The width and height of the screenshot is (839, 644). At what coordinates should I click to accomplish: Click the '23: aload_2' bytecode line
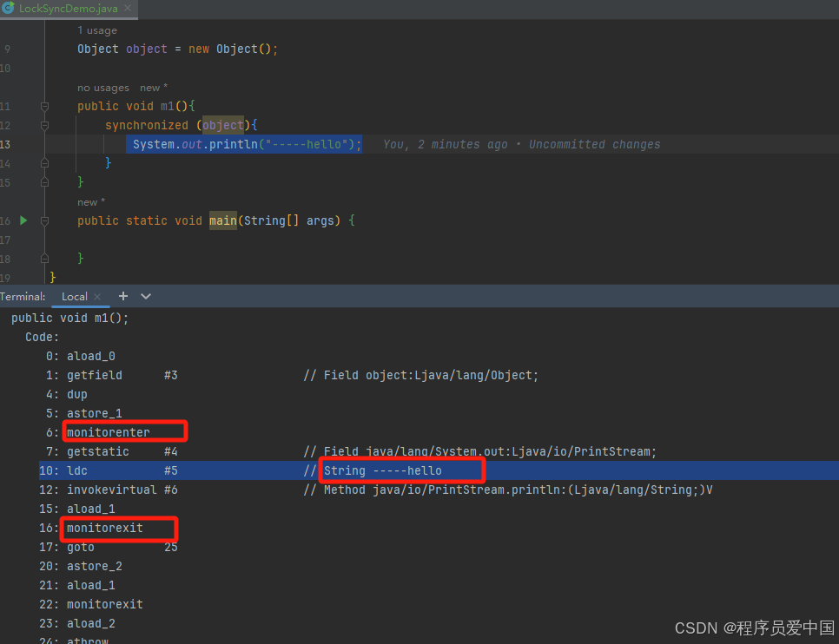tap(77, 624)
